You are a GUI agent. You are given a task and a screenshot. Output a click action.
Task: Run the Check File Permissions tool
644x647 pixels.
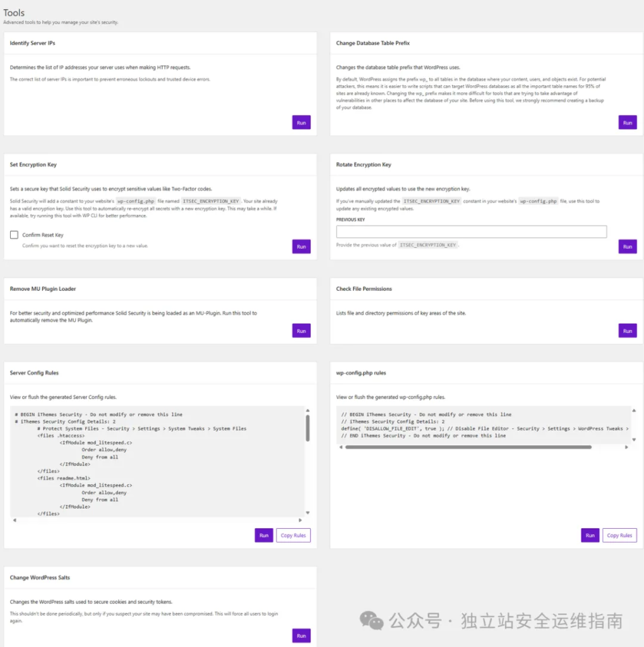coord(628,330)
